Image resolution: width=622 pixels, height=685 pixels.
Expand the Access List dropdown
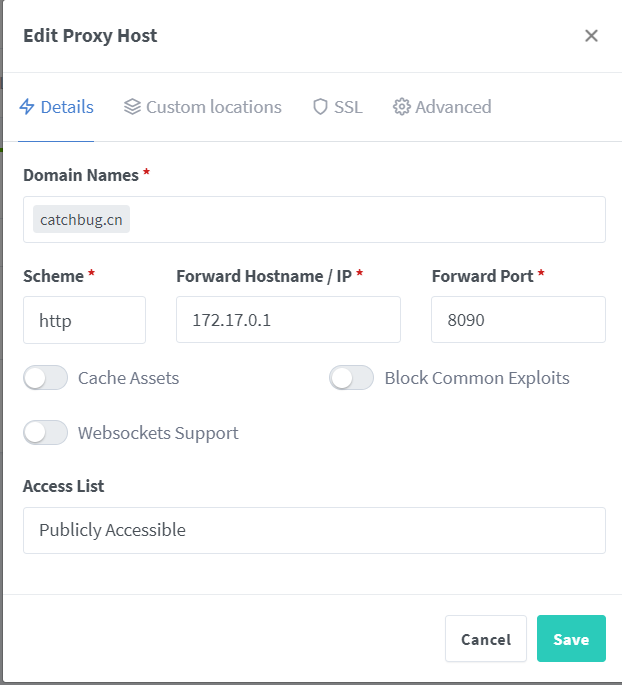pyautogui.click(x=314, y=530)
